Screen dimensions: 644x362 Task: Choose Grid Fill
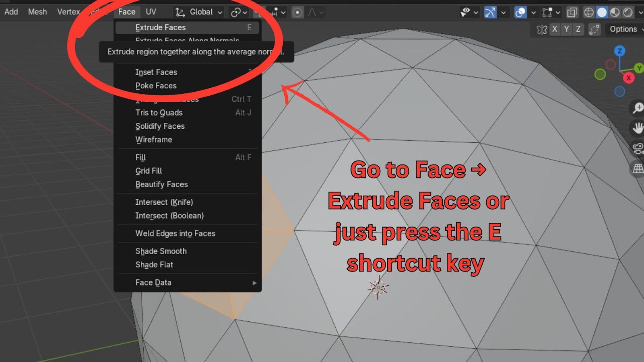pyautogui.click(x=188, y=171)
